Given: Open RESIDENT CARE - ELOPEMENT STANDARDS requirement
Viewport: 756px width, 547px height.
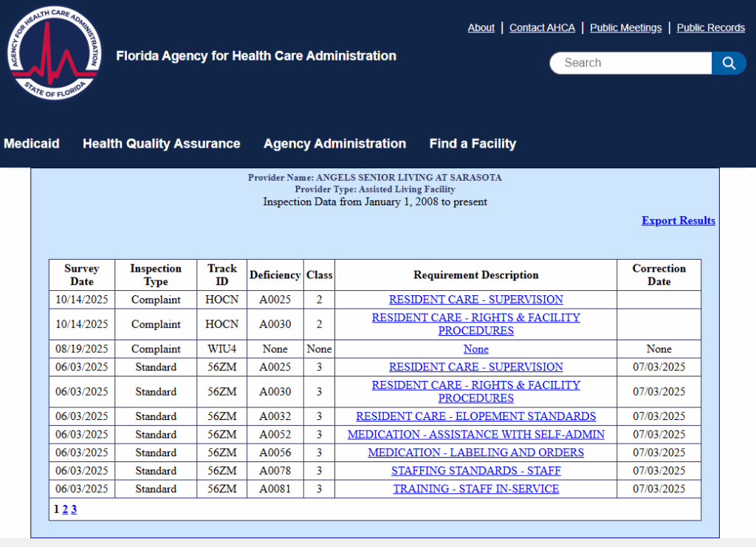Looking at the screenshot, I should pyautogui.click(x=475, y=416).
